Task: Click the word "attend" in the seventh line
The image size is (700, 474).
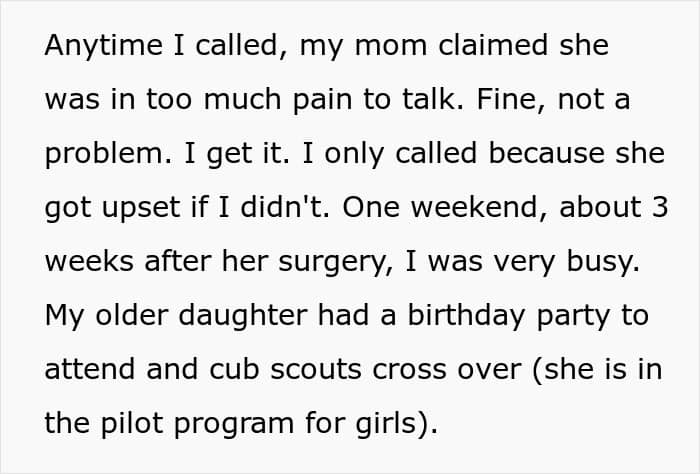Action: click(x=90, y=369)
